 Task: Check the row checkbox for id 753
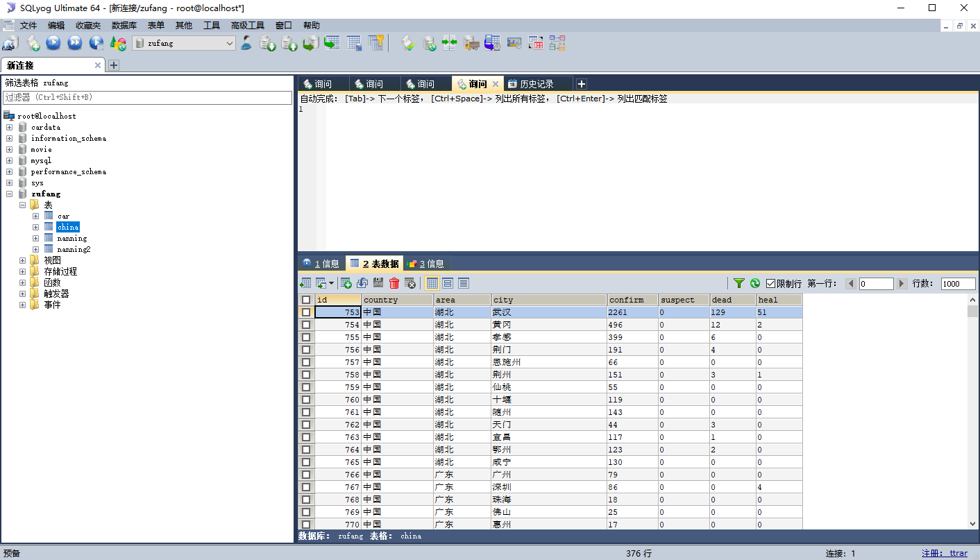tap(306, 312)
